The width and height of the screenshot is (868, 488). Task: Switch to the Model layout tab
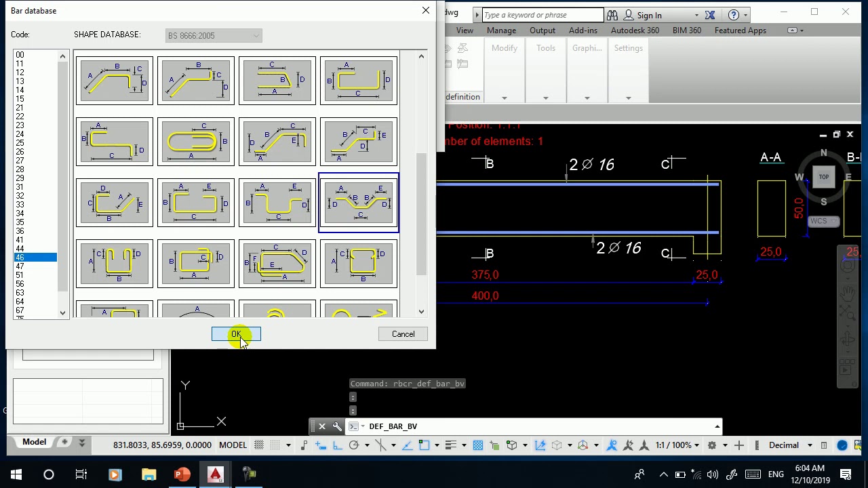[34, 442]
